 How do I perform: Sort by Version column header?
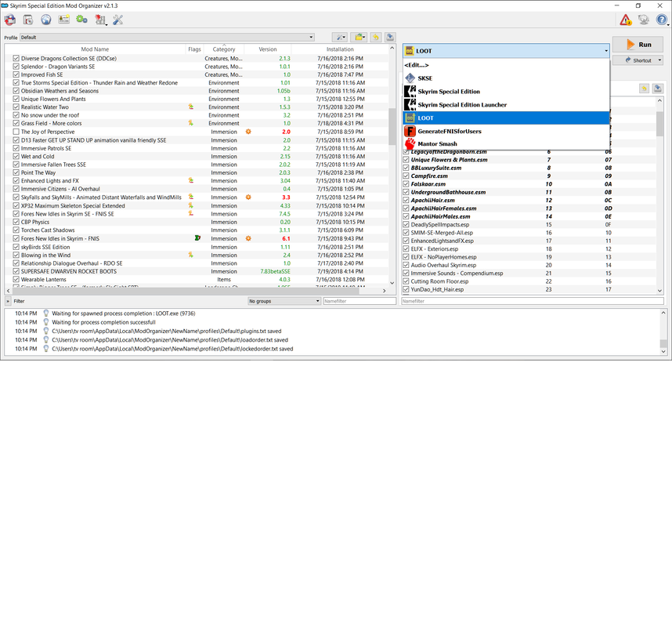[x=267, y=49]
